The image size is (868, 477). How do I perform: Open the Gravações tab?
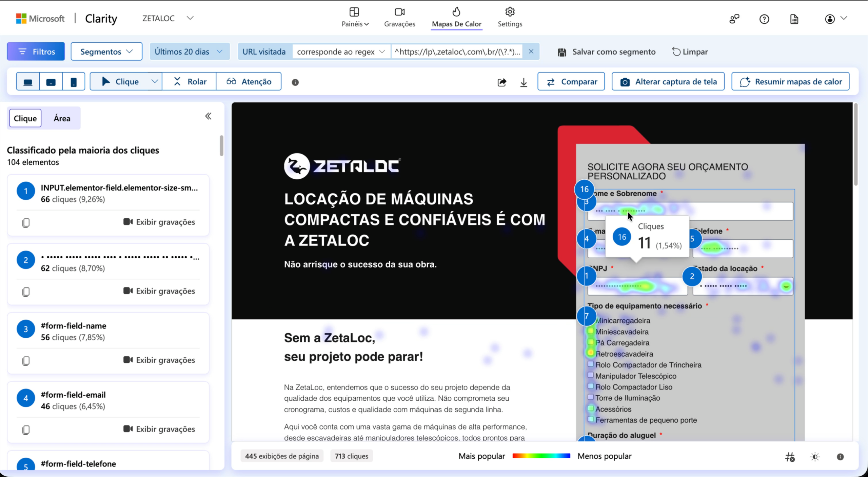click(x=399, y=18)
